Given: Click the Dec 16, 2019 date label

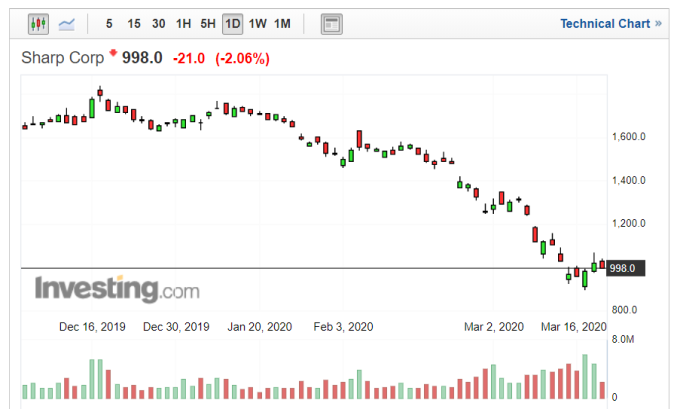Looking at the screenshot, I should 92,327.
